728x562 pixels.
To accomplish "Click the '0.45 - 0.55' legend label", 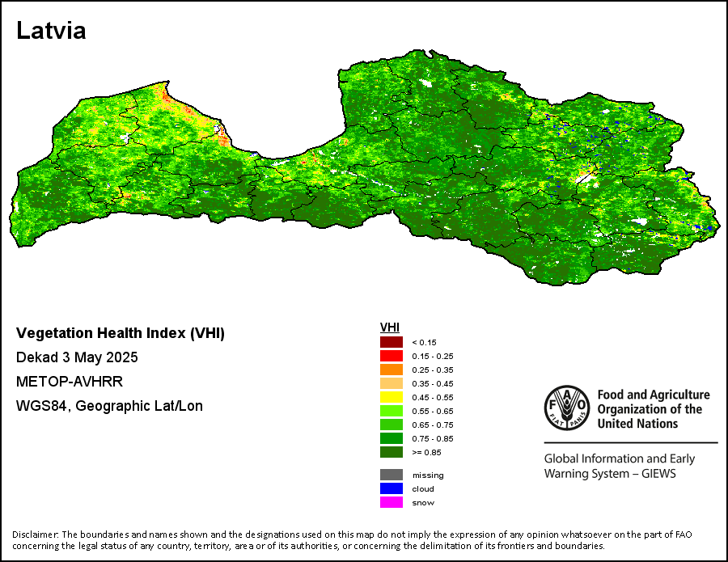I will (433, 397).
